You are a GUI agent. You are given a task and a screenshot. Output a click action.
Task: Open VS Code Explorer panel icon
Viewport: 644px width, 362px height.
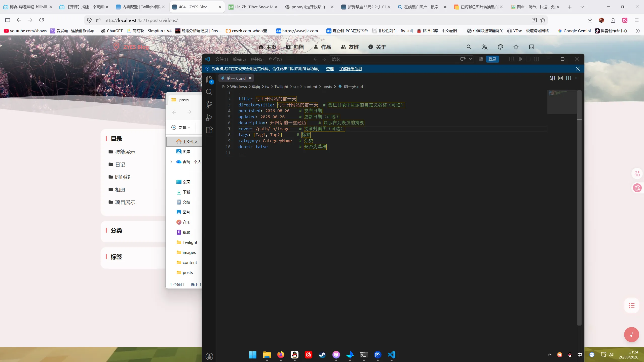(209, 79)
